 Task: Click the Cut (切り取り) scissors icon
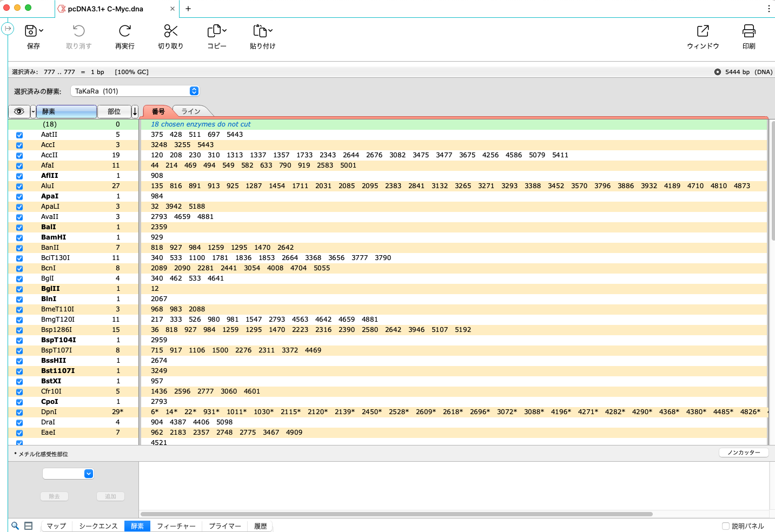(170, 31)
